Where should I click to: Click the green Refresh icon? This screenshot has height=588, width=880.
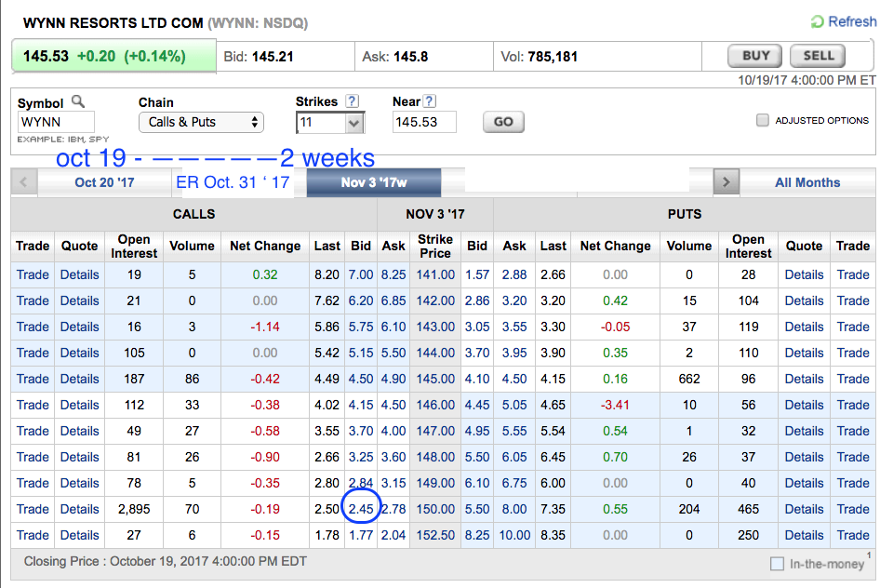click(x=817, y=21)
